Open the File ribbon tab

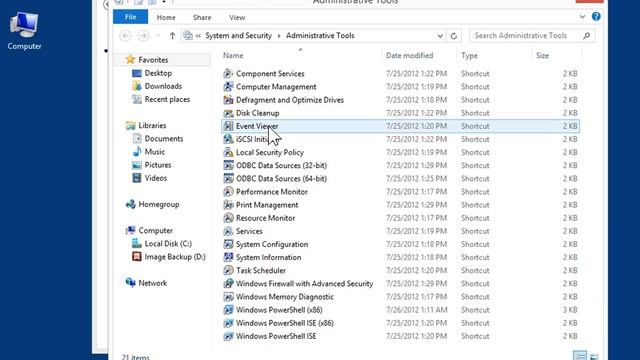(131, 17)
